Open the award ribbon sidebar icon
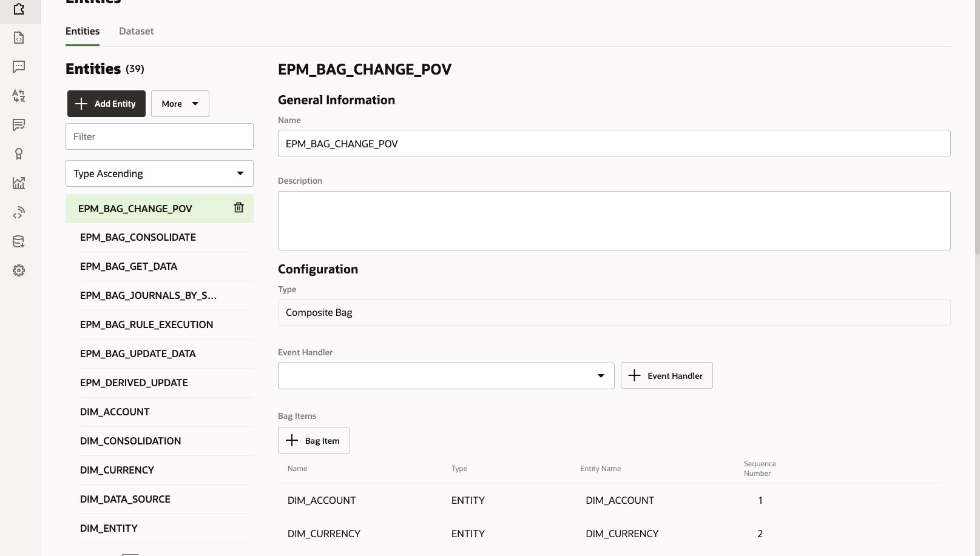Viewport: 980px width, 556px height. click(x=19, y=154)
